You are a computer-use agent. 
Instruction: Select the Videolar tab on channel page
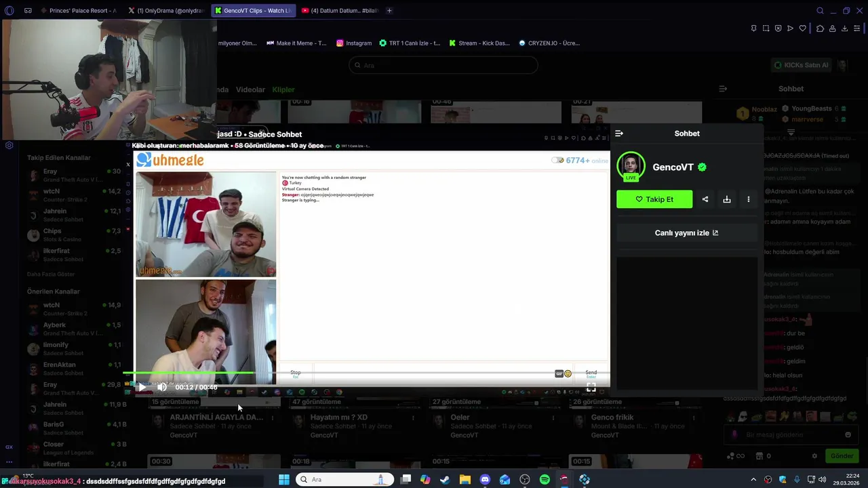(250, 89)
